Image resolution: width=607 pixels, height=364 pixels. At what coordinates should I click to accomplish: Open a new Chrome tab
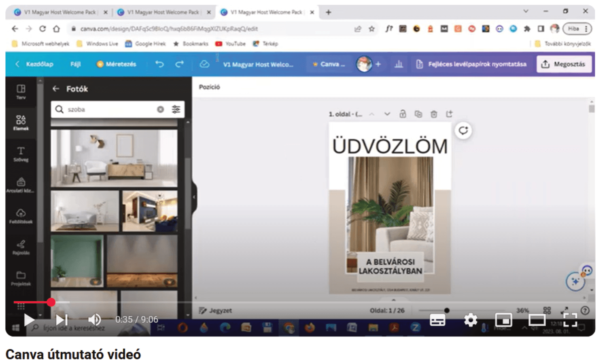point(329,12)
